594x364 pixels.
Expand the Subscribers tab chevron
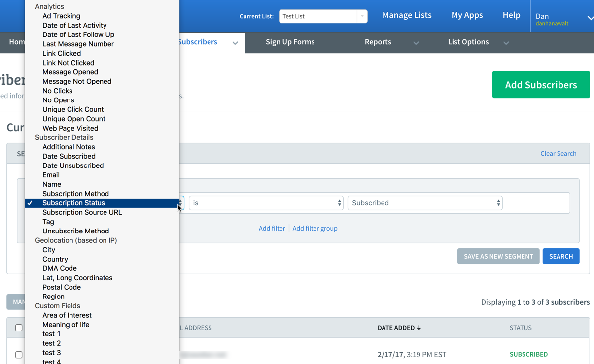coord(235,43)
